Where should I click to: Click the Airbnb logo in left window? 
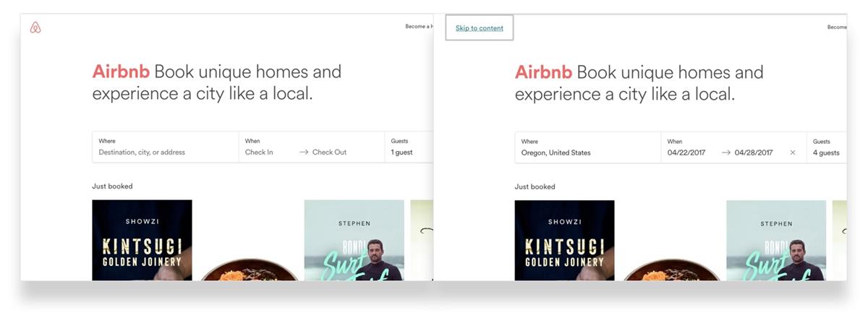point(35,27)
